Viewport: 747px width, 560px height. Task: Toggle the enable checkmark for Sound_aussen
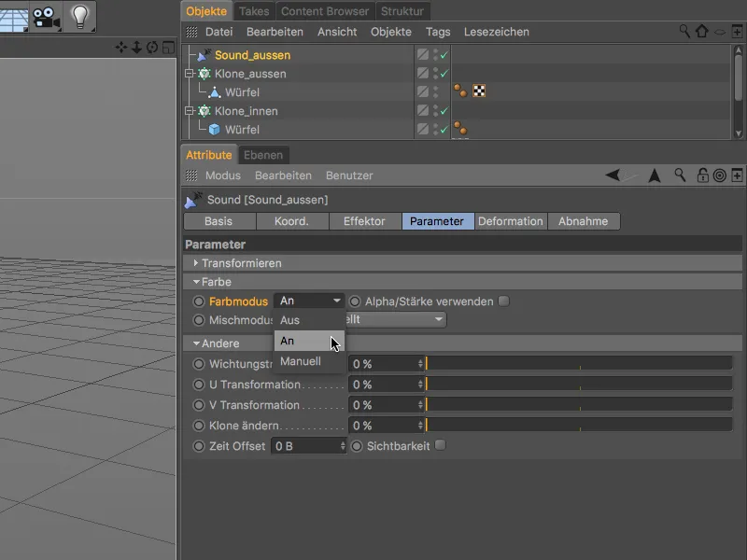[x=444, y=55]
